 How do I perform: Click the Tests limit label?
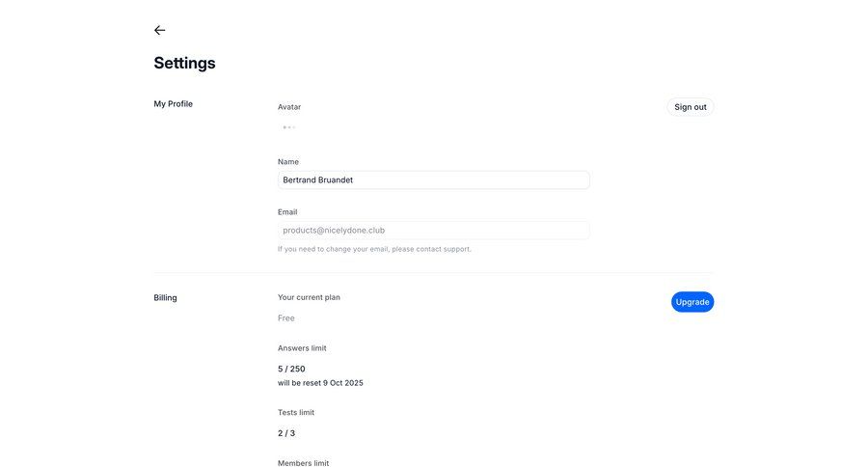[x=296, y=413]
